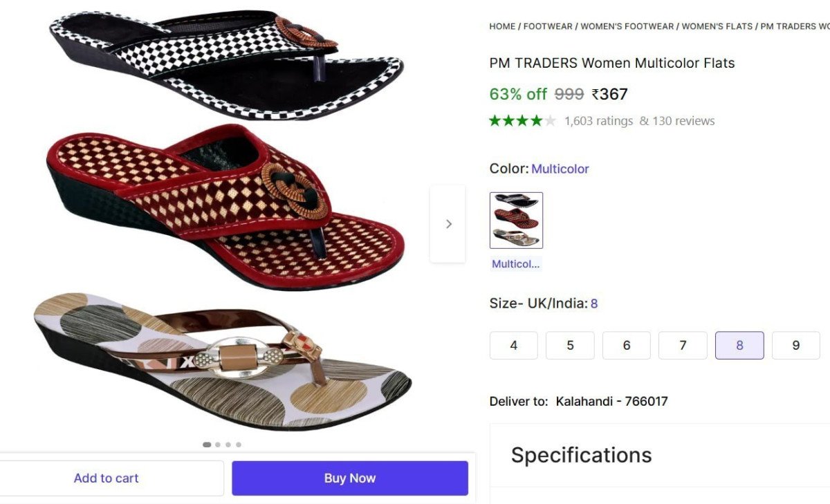Image resolution: width=830 pixels, height=504 pixels.
Task: Select size 6 option
Action: tap(626, 345)
